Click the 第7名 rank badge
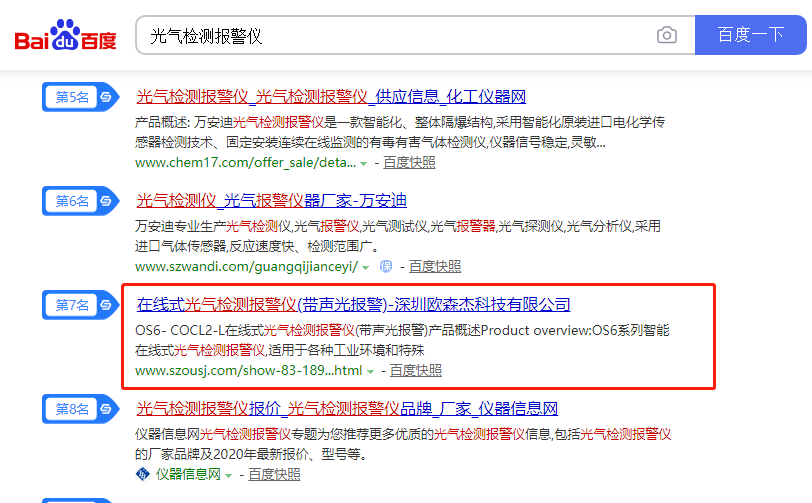The height and width of the screenshot is (503, 812). pos(80,305)
